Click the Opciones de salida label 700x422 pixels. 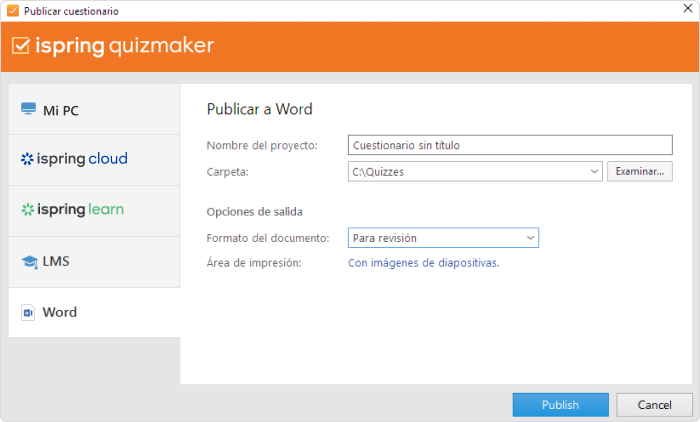click(x=254, y=212)
